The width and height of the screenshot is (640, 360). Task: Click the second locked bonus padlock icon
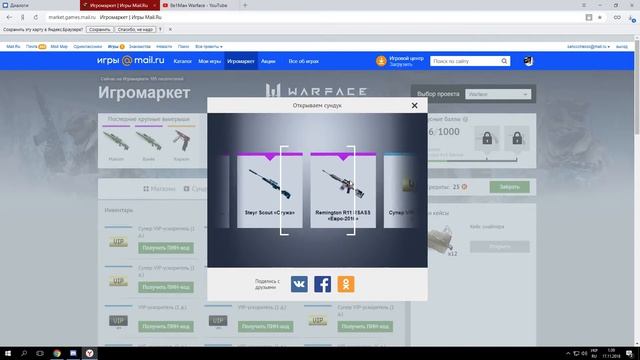517,138
